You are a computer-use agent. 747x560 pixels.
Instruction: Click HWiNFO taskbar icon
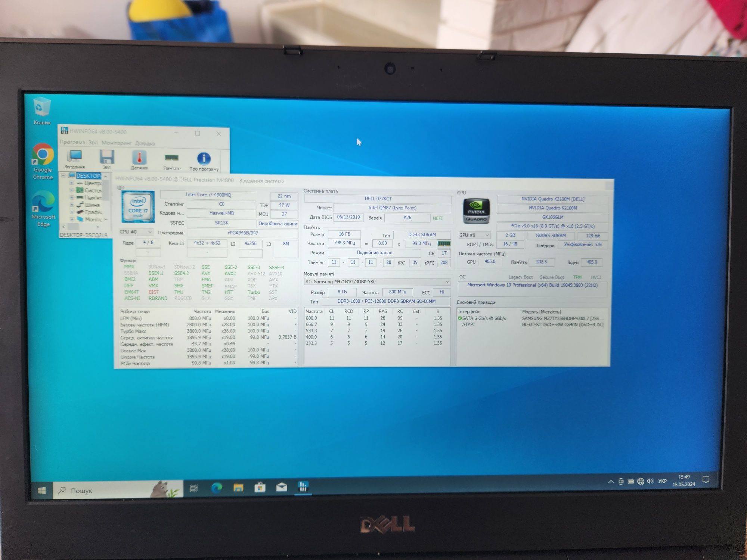point(303,486)
